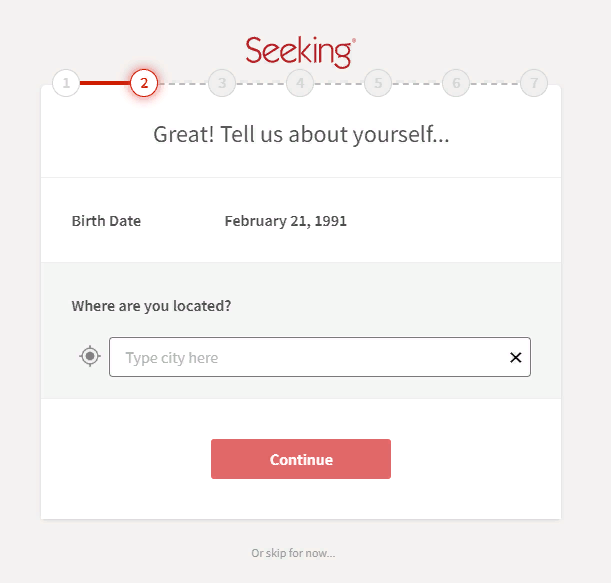Focus the "Type city here" input field

click(305, 357)
